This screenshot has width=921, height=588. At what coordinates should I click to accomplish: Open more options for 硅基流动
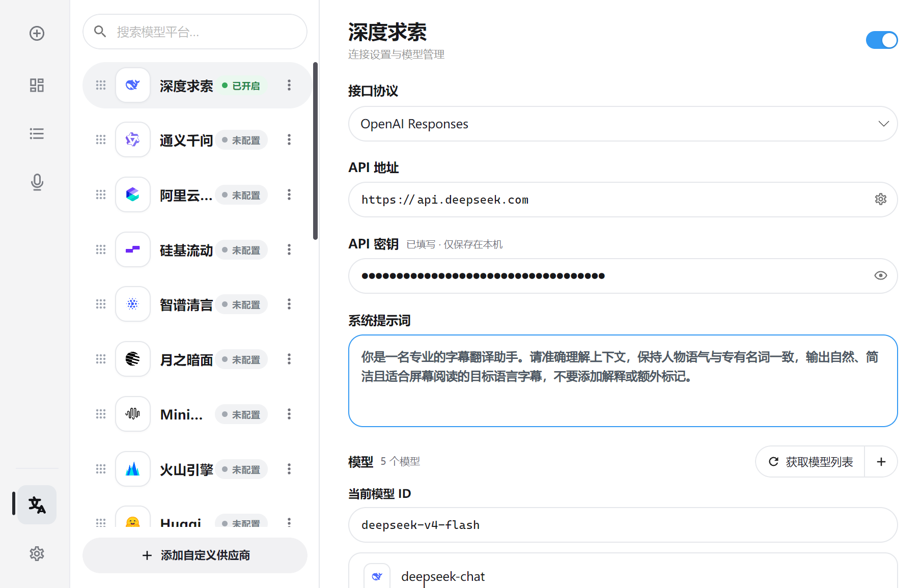(289, 249)
